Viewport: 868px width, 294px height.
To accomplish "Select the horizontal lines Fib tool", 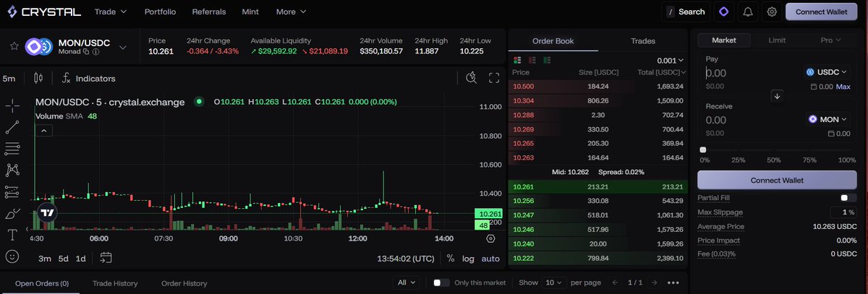I will coord(12,149).
